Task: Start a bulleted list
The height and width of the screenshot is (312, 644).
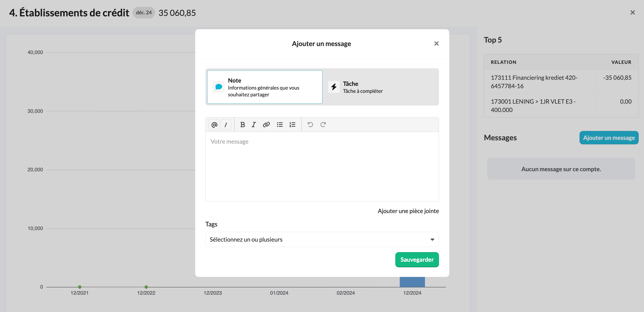Action: tap(280, 124)
